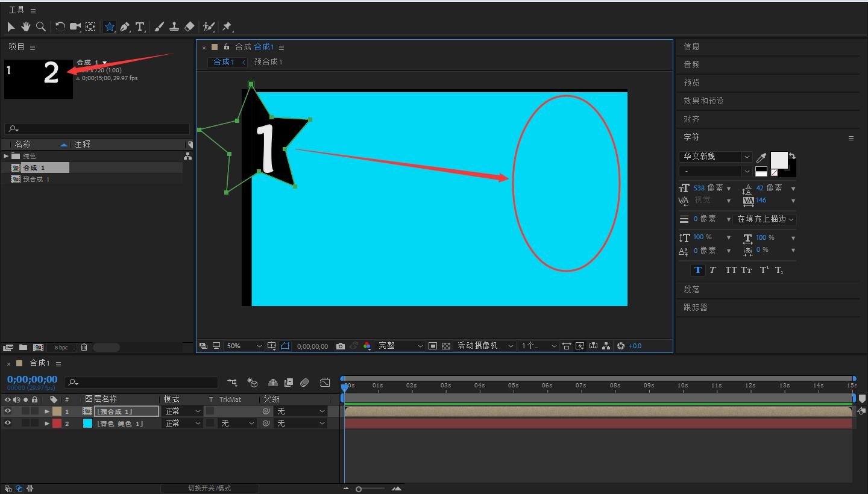The height and width of the screenshot is (494, 868).
Task: Expand the 背色 纯色 1 layer properties
Action: (47, 424)
